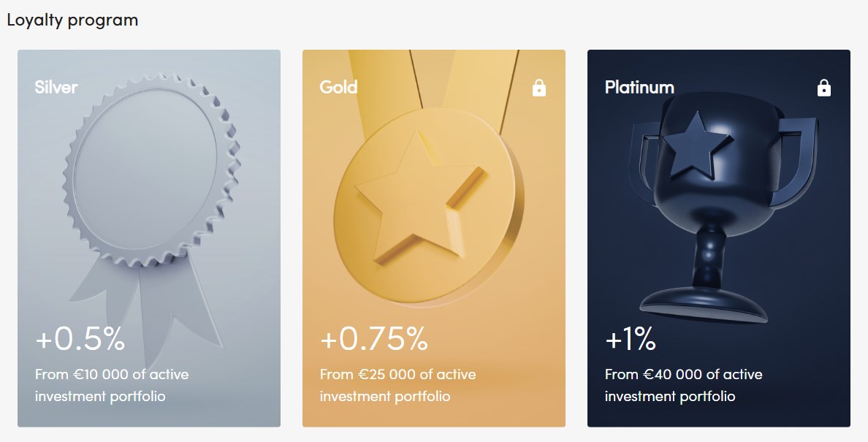Select the Silver tier title
Viewport: 868px width, 442px height.
56,88
